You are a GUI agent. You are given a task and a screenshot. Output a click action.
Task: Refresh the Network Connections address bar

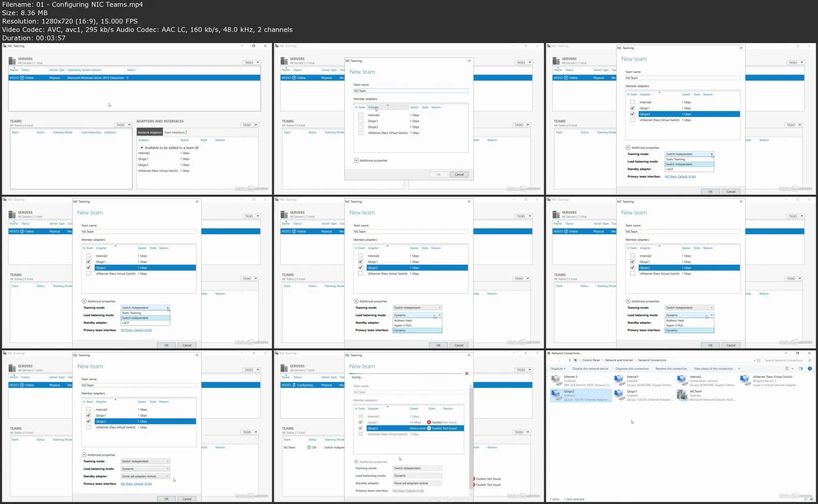[x=759, y=360]
